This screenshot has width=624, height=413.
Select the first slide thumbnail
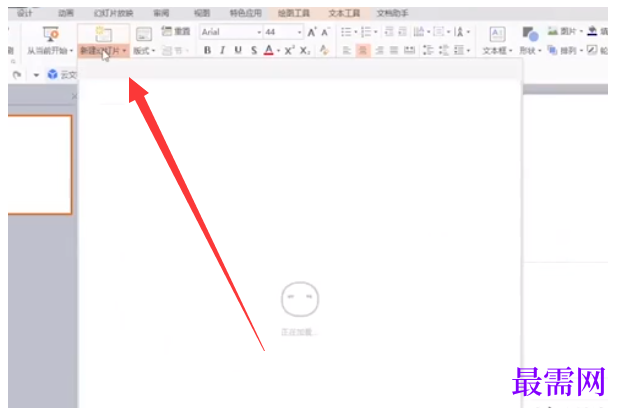(x=40, y=165)
